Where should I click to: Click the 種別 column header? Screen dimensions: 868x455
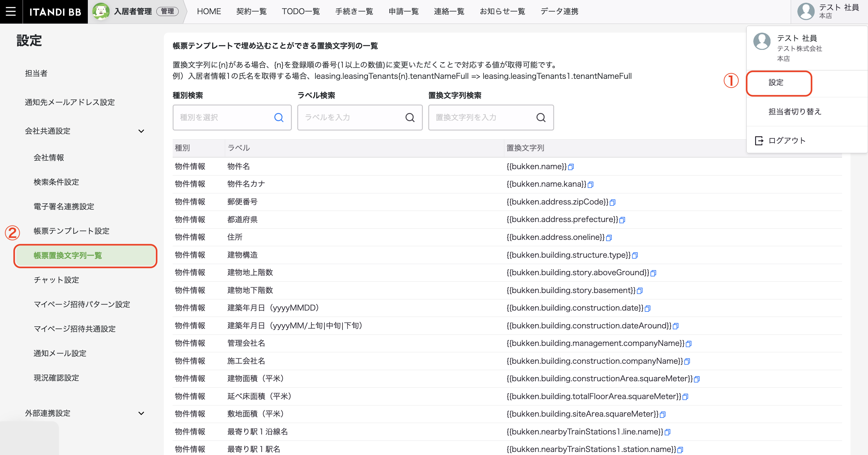coord(182,148)
